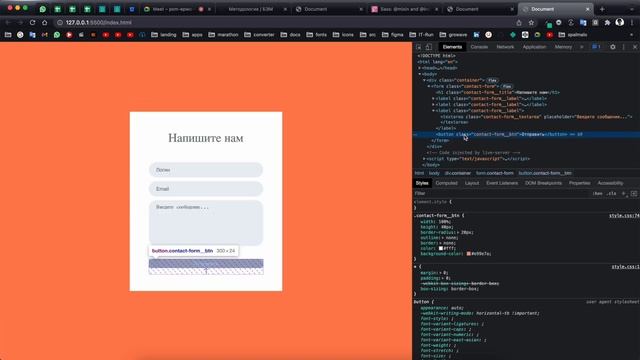Toggle the computed styles sidebar icon
The height and width of the screenshot is (360, 640).
pos(633,193)
